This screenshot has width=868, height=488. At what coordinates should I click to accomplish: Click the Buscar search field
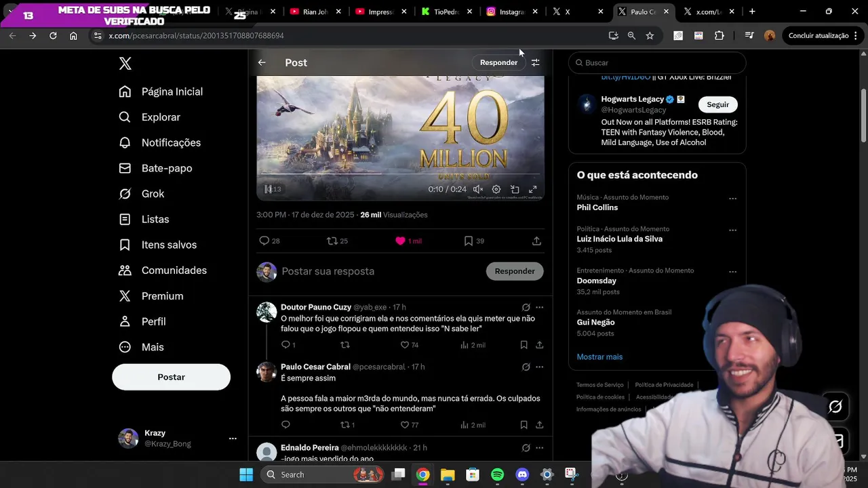pyautogui.click(x=657, y=62)
